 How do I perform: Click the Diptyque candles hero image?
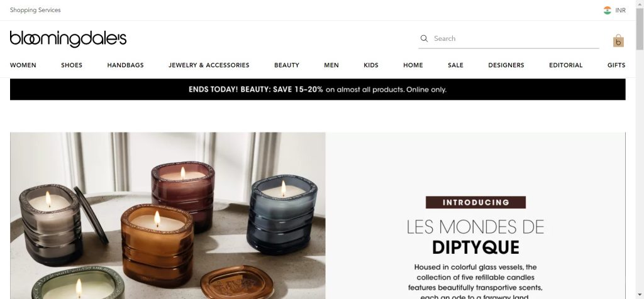[167, 215]
